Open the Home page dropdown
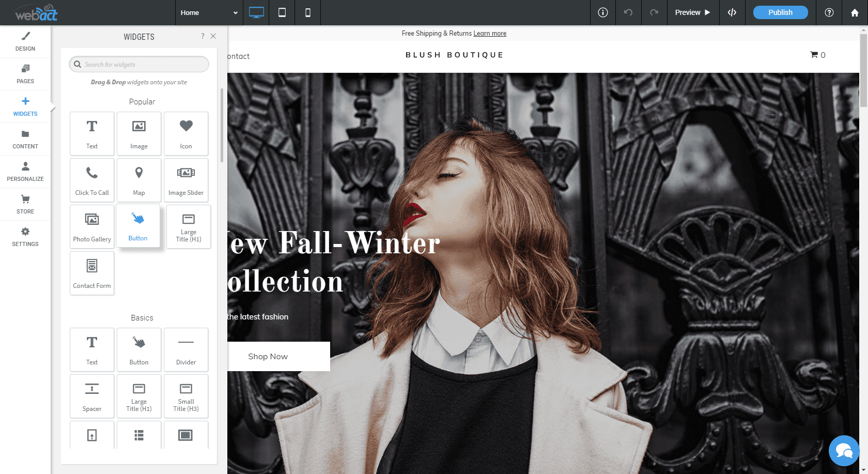 [209, 12]
